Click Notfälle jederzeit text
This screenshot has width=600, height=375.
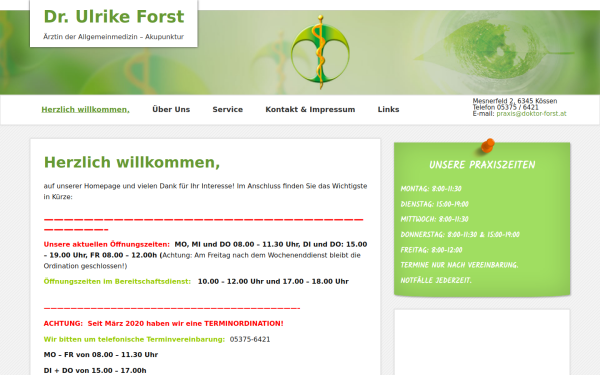click(436, 280)
